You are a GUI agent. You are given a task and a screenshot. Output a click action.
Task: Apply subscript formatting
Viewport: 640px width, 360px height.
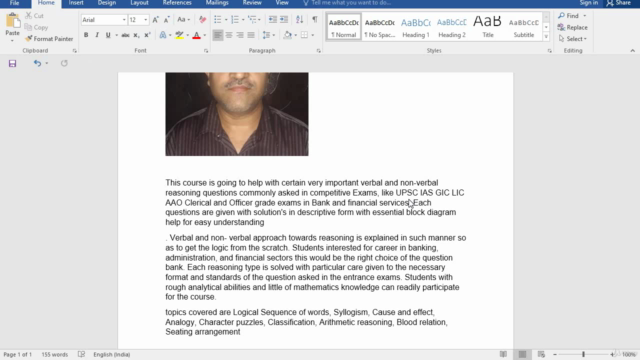[x=136, y=35]
